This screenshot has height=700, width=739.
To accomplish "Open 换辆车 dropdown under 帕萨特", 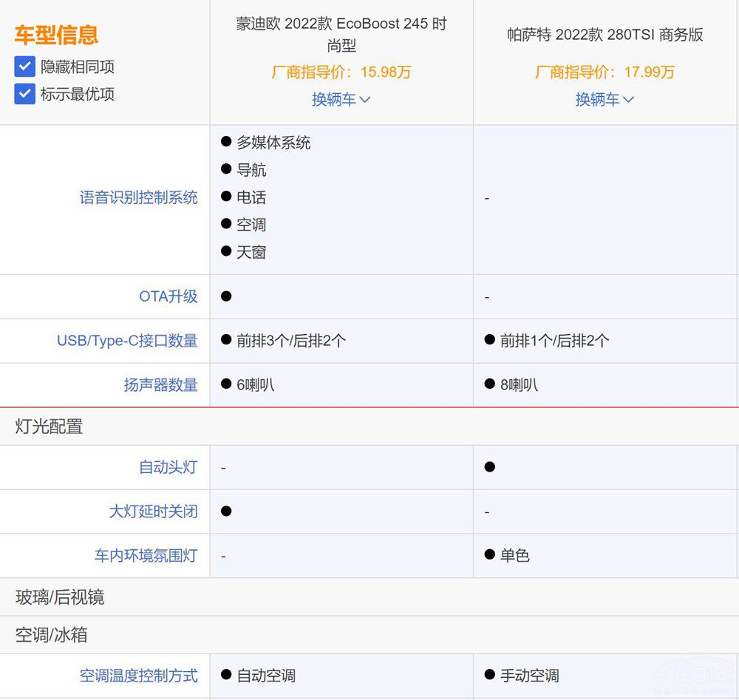I will (605, 100).
